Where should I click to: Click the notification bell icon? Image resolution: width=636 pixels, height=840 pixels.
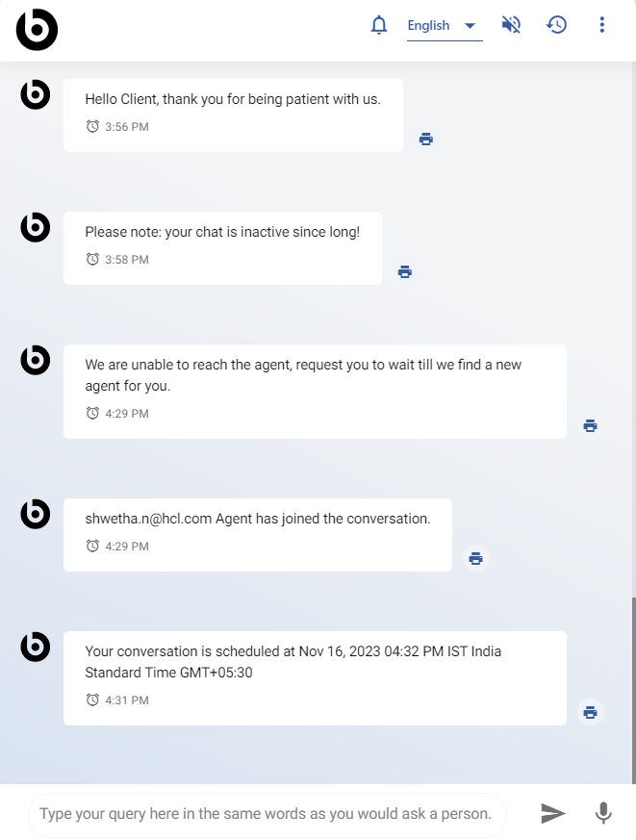pyautogui.click(x=379, y=25)
